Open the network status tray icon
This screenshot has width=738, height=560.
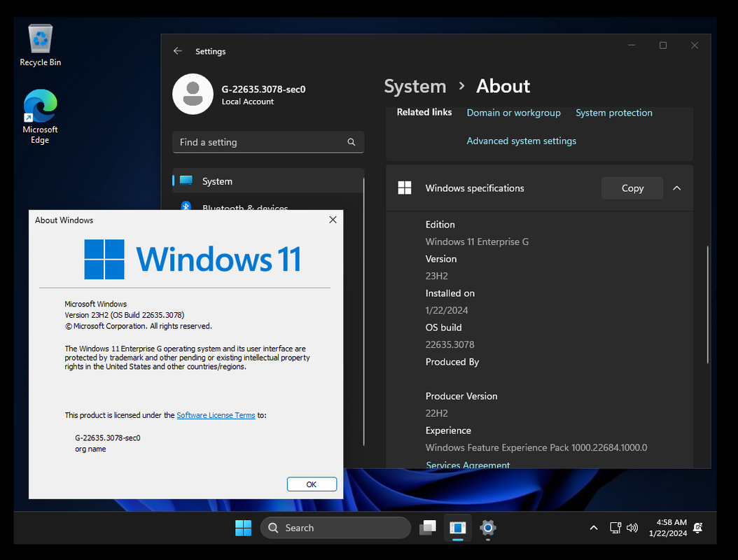tap(615, 528)
